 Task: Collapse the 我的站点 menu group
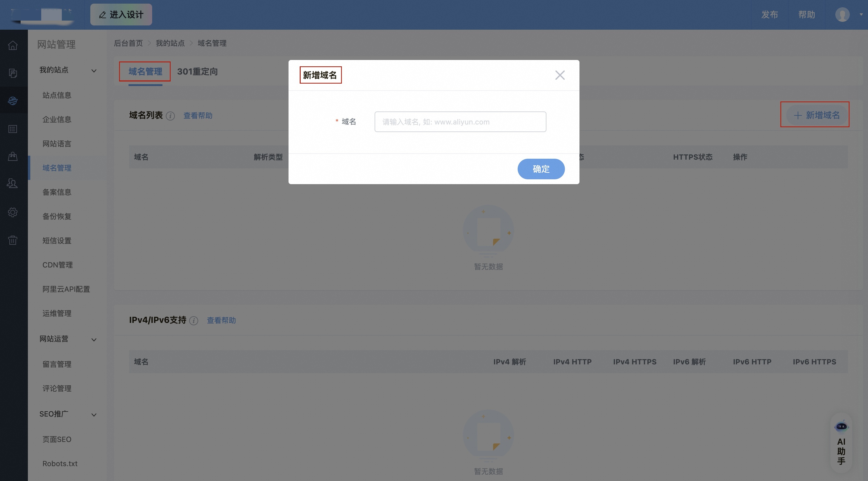[x=94, y=71]
